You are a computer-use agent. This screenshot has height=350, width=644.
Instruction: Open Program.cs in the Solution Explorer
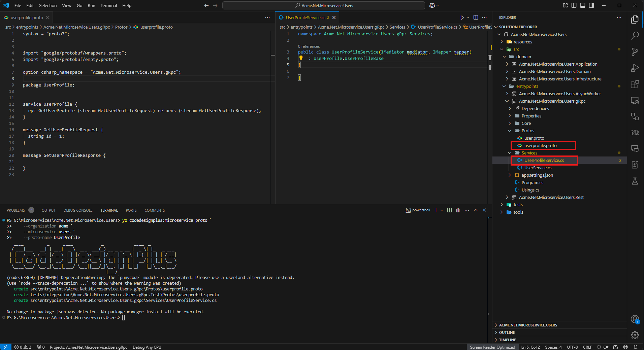tap(532, 182)
